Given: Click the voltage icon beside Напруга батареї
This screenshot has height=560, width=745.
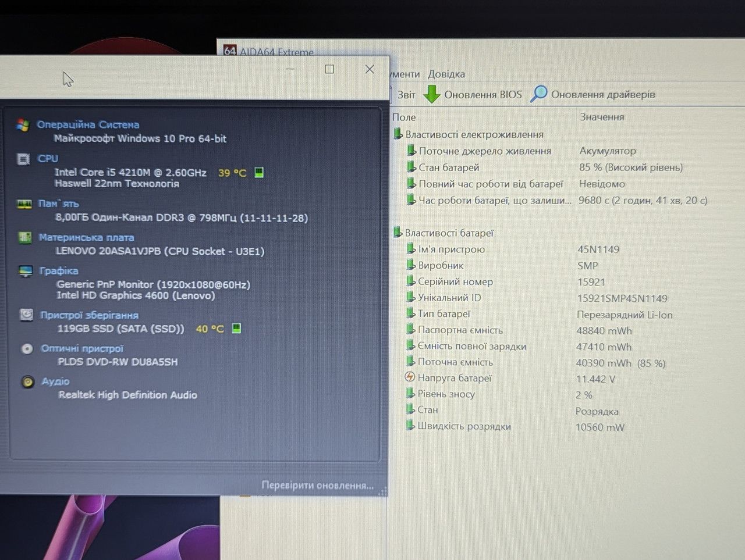Looking at the screenshot, I should 410,377.
